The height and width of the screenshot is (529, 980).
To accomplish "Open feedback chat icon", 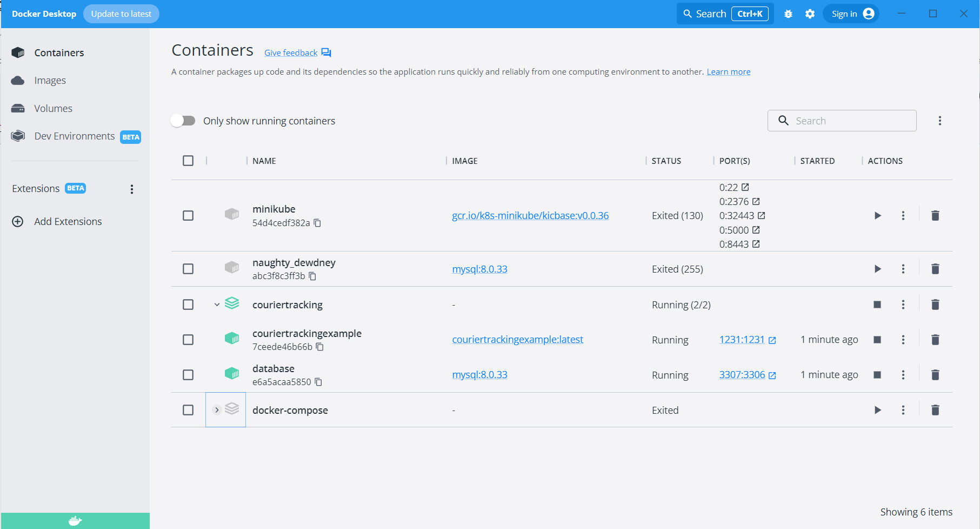I will pos(326,52).
